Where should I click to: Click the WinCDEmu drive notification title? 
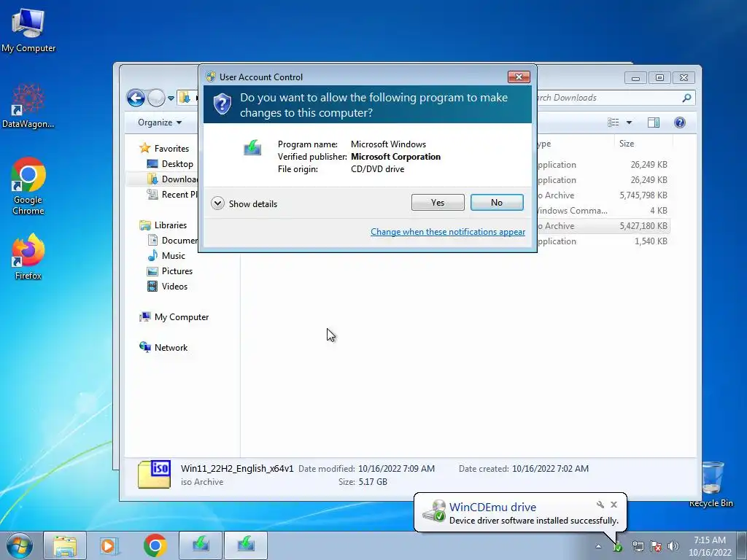[492, 507]
